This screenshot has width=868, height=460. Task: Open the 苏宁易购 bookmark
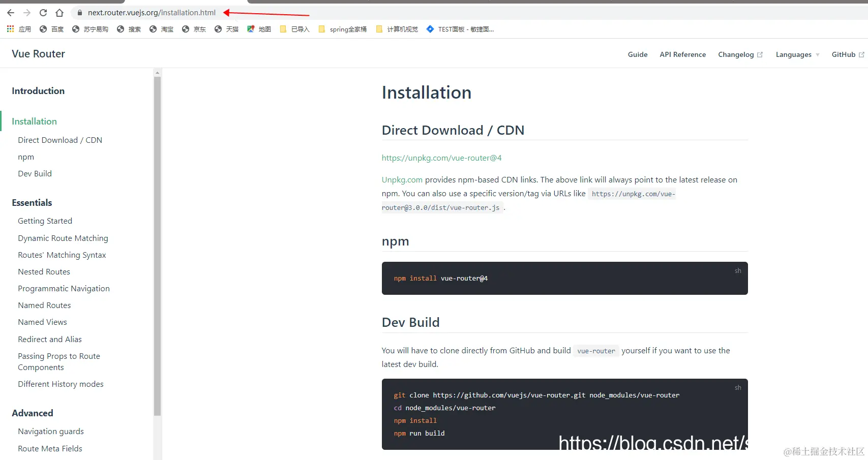(90, 29)
